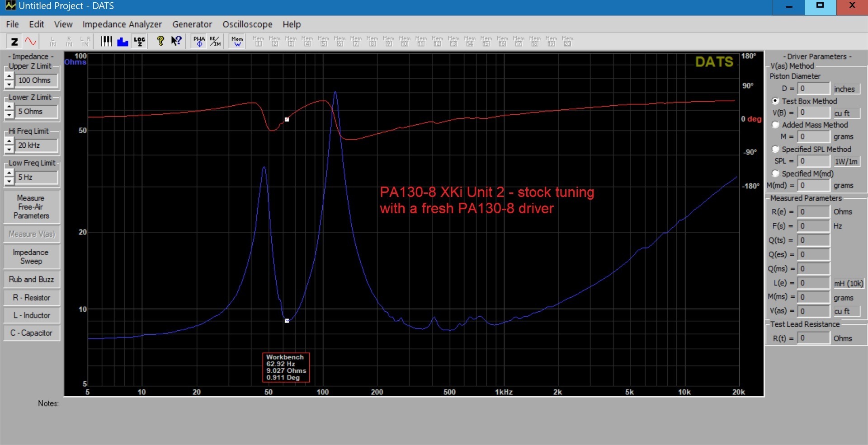Screen dimensions: 868x445
Task: Activate the context help arrow-question icon
Action: [x=176, y=42]
